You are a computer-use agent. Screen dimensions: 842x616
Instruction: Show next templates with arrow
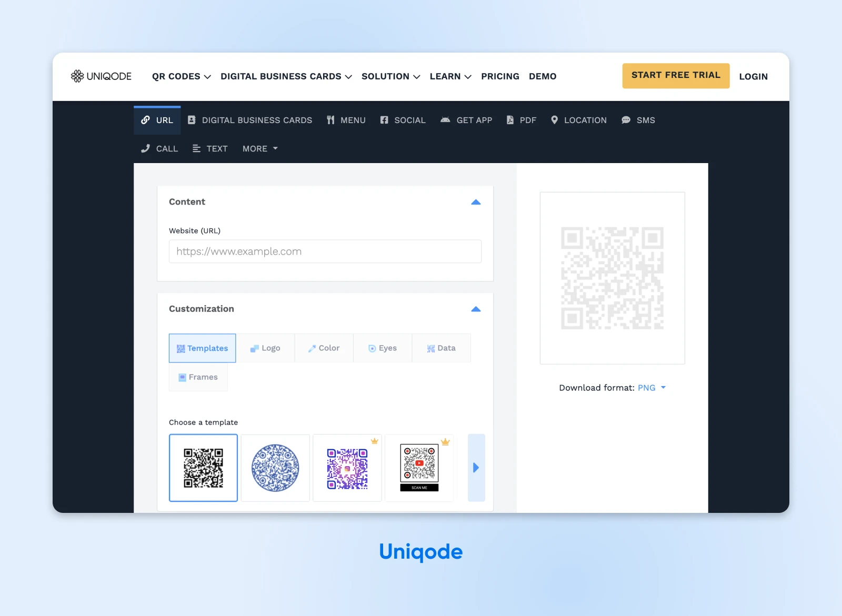click(x=476, y=468)
